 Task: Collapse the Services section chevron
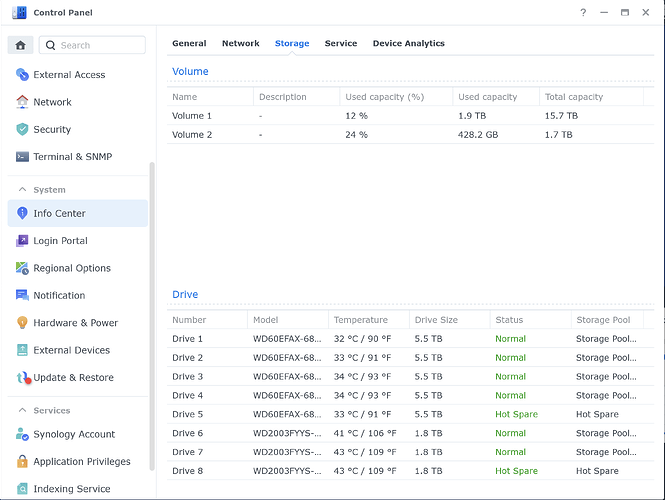pyautogui.click(x=22, y=410)
